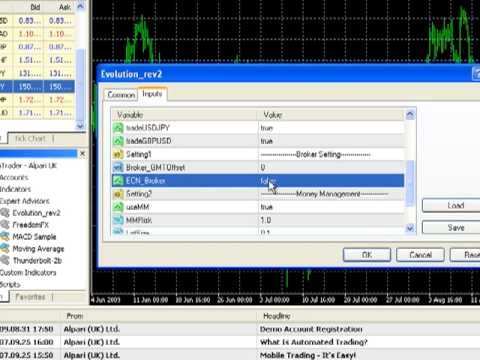Click the Variable column header

pyautogui.click(x=184, y=115)
